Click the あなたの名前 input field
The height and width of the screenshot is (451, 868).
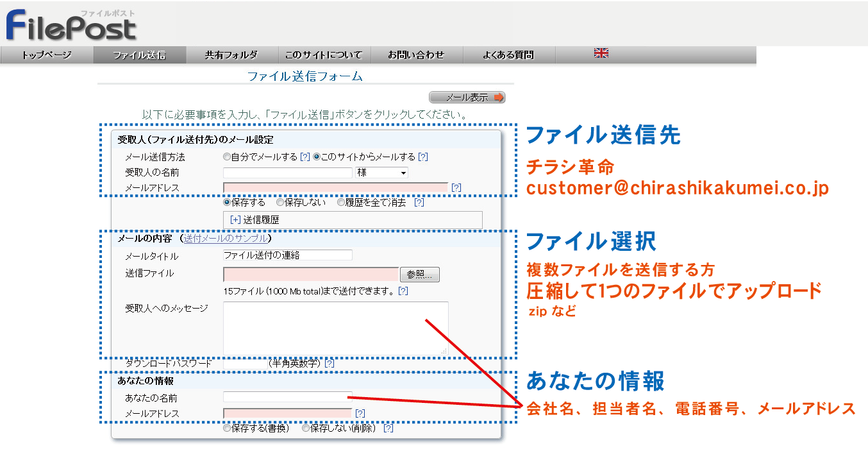pyautogui.click(x=288, y=398)
